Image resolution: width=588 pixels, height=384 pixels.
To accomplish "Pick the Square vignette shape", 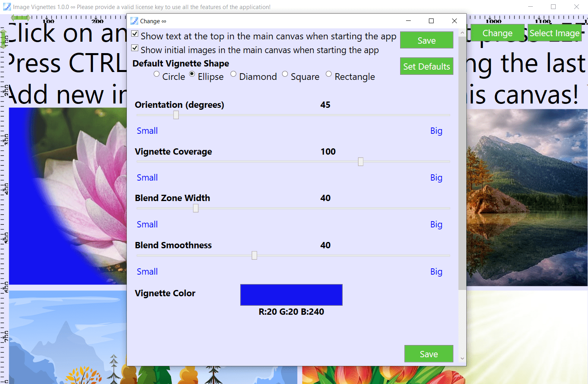I will tap(285, 74).
